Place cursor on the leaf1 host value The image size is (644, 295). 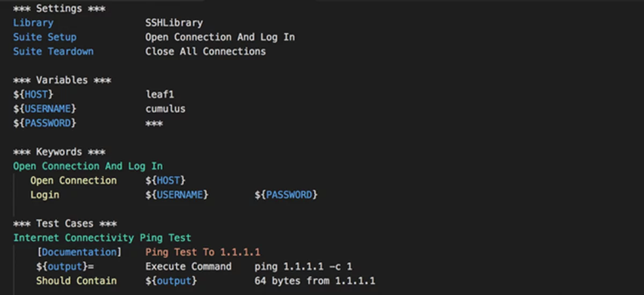click(x=159, y=95)
